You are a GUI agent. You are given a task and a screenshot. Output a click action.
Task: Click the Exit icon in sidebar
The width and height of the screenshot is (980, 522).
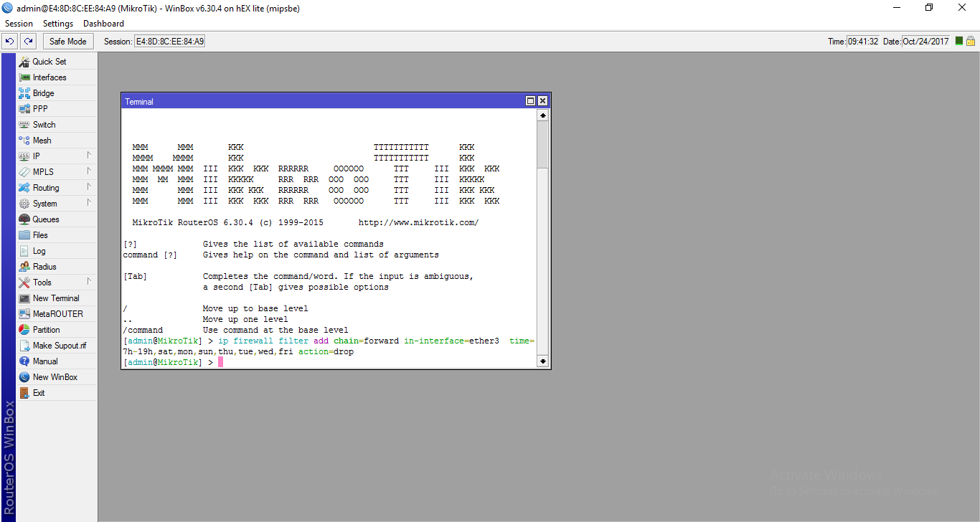tap(24, 393)
